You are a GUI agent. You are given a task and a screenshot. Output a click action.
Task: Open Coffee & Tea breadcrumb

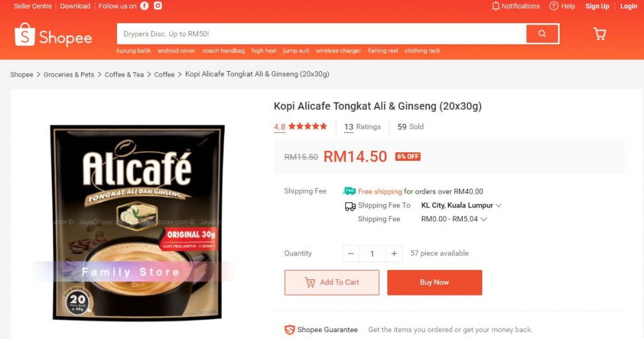(x=124, y=74)
